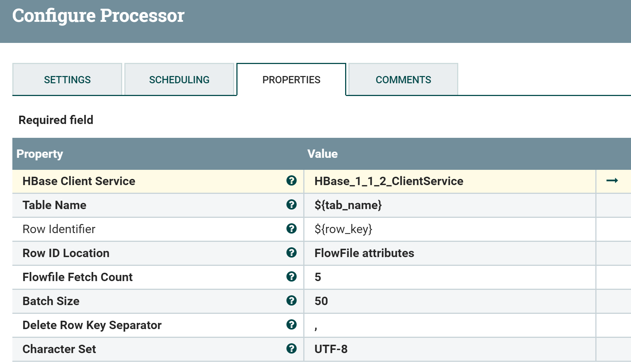The height and width of the screenshot is (364, 631).
Task: Switch to the Settings tab
Action: point(67,80)
